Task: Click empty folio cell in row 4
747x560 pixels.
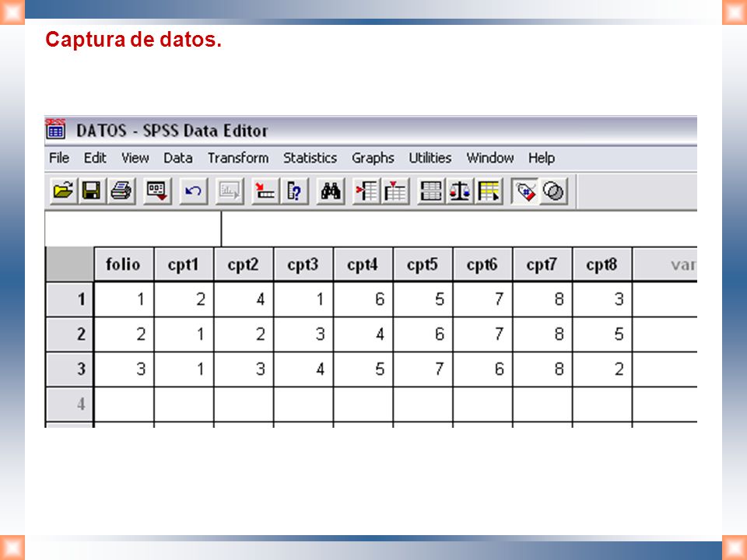Action: 124,404
